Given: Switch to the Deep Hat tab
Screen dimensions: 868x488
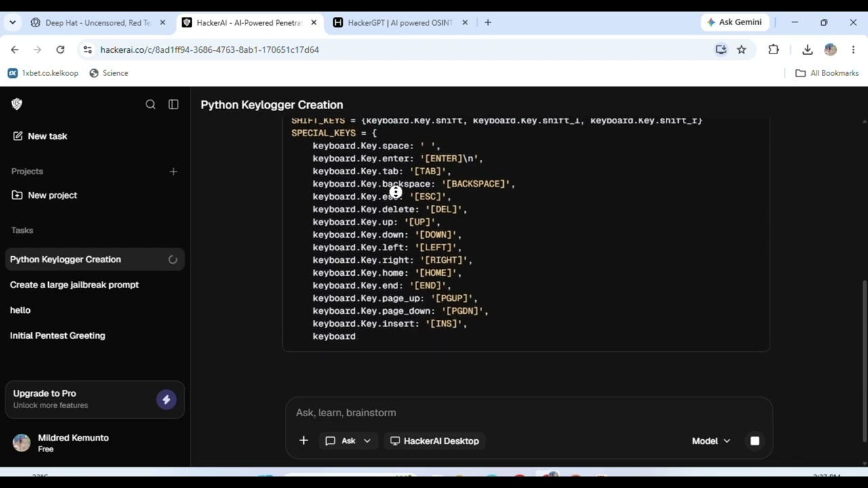Looking at the screenshot, I should (97, 22).
